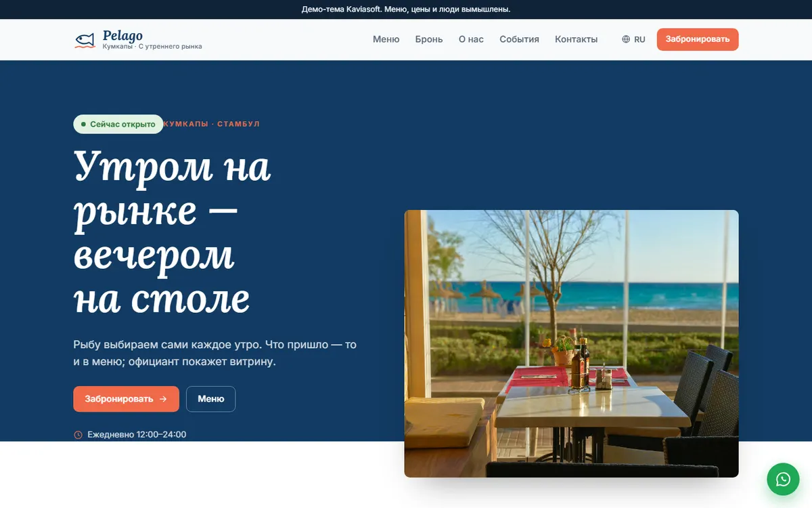Click the headline Утром на рынке — вечером на столе
Viewport: 812px width, 508px height.
point(172,232)
